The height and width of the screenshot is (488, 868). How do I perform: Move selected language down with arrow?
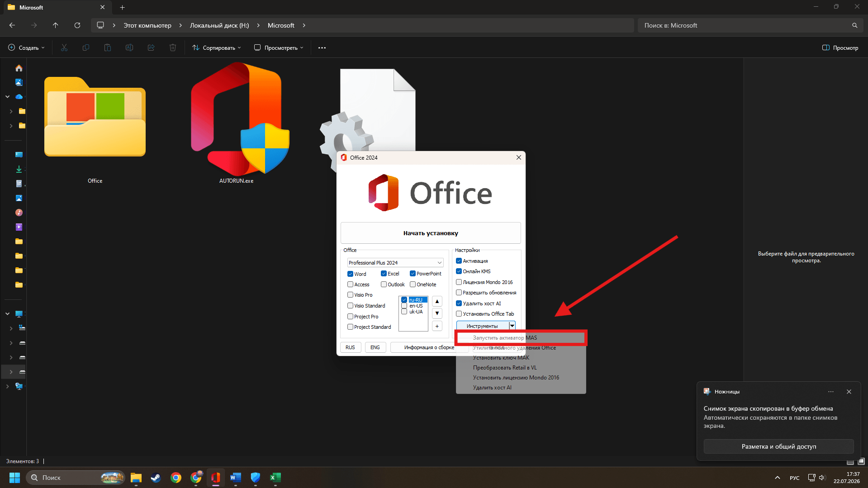(437, 313)
